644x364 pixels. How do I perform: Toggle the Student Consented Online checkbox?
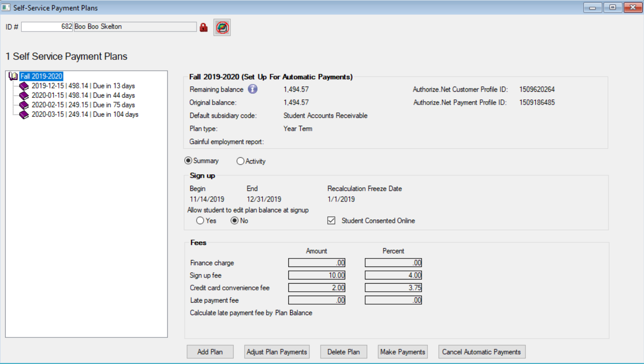(331, 220)
